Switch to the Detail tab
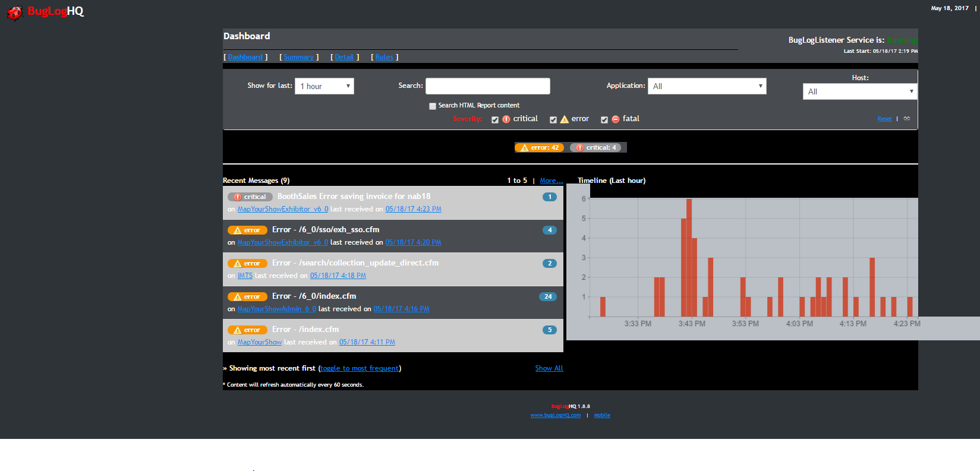Screen dimensions: 980x471 pyautogui.click(x=344, y=57)
